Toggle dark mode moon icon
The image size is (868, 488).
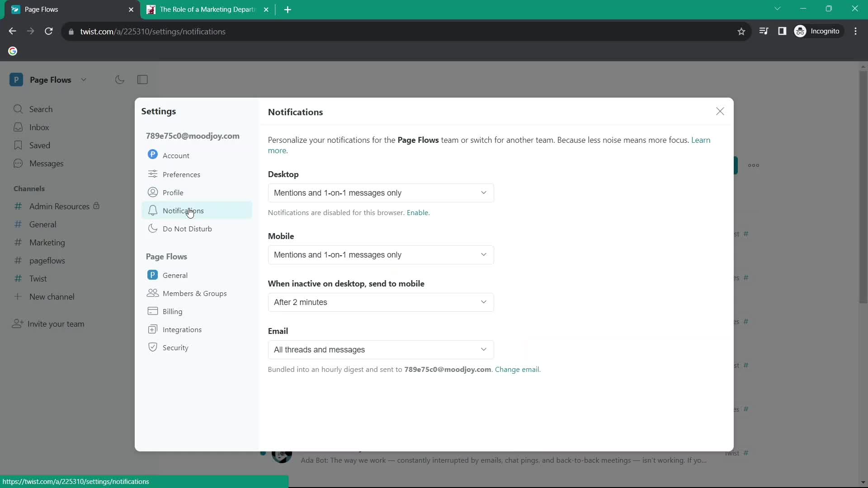(120, 79)
